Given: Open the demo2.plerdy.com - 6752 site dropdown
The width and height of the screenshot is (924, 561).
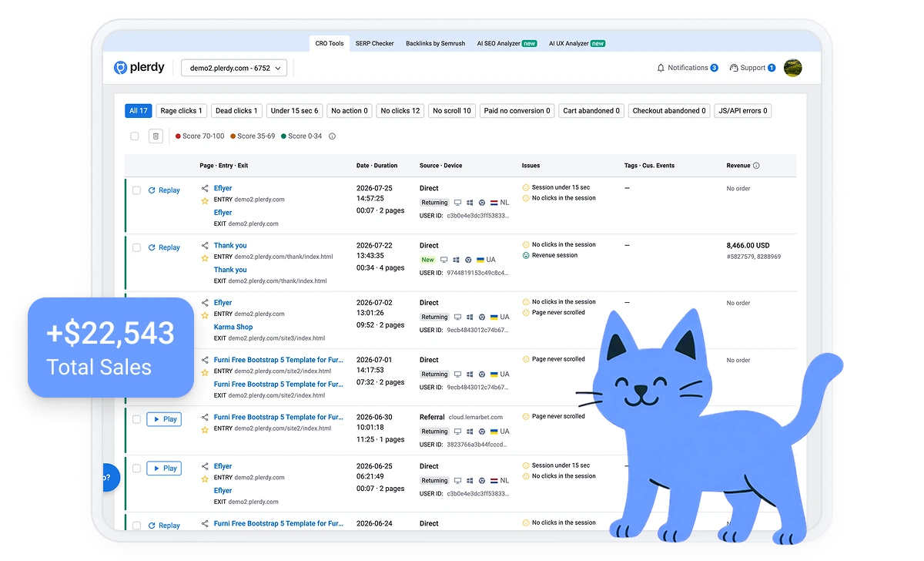Looking at the screenshot, I should click(x=234, y=68).
